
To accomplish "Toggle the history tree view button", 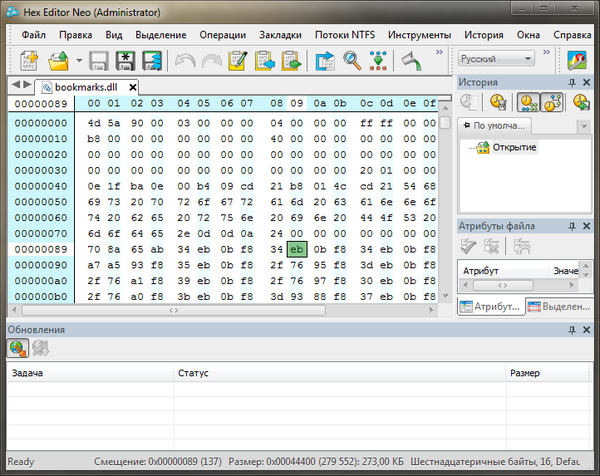I will pos(551,102).
